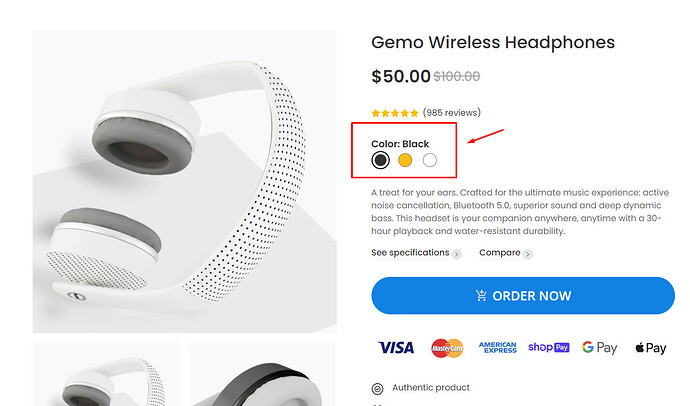690x406 pixels.
Task: Click the arrow next to Compare
Action: (528, 254)
